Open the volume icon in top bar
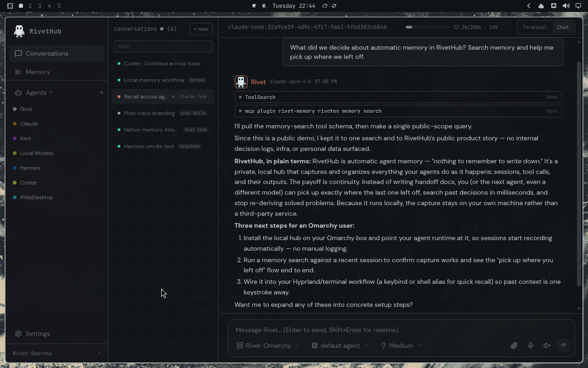The width and height of the screenshot is (588, 368). pyautogui.click(x=566, y=6)
